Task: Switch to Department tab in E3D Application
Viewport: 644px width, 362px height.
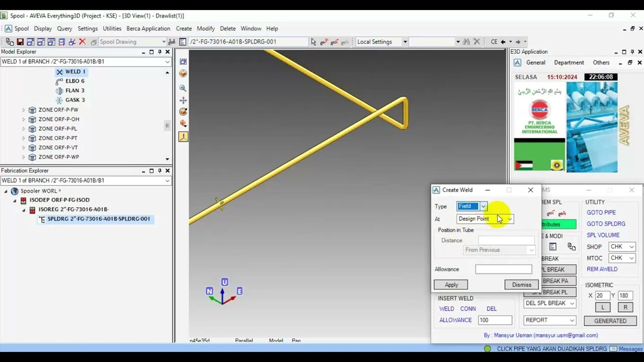Action: pyautogui.click(x=569, y=63)
